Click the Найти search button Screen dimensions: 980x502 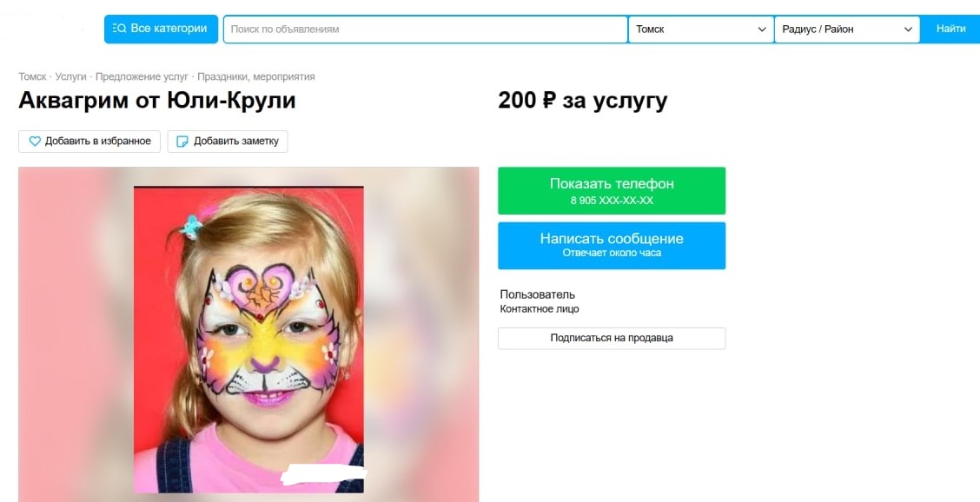(950, 30)
